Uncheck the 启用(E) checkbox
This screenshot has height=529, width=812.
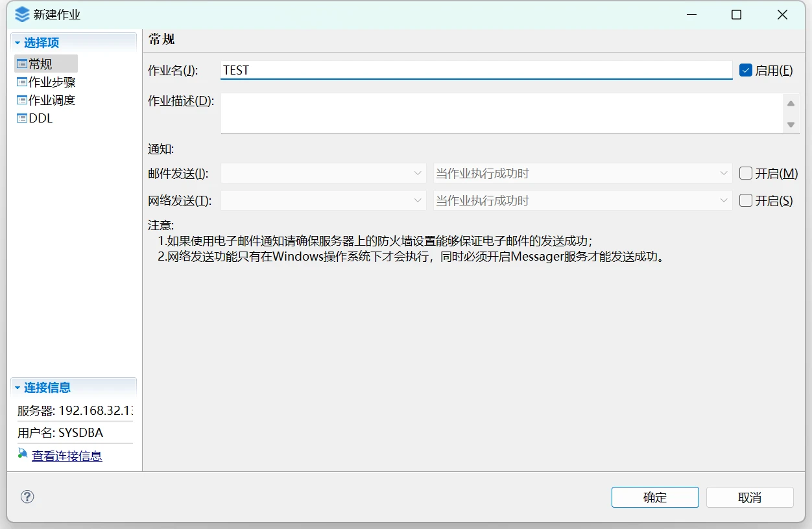point(745,70)
